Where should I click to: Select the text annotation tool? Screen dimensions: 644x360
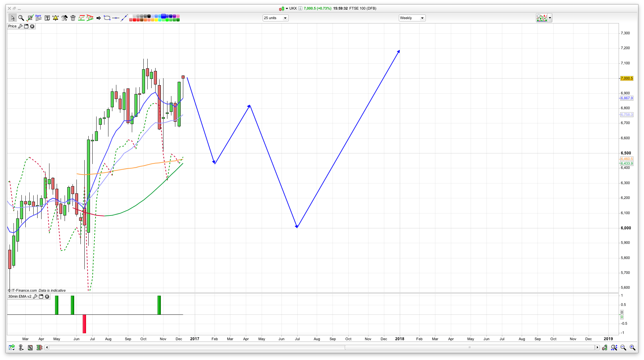(47, 18)
